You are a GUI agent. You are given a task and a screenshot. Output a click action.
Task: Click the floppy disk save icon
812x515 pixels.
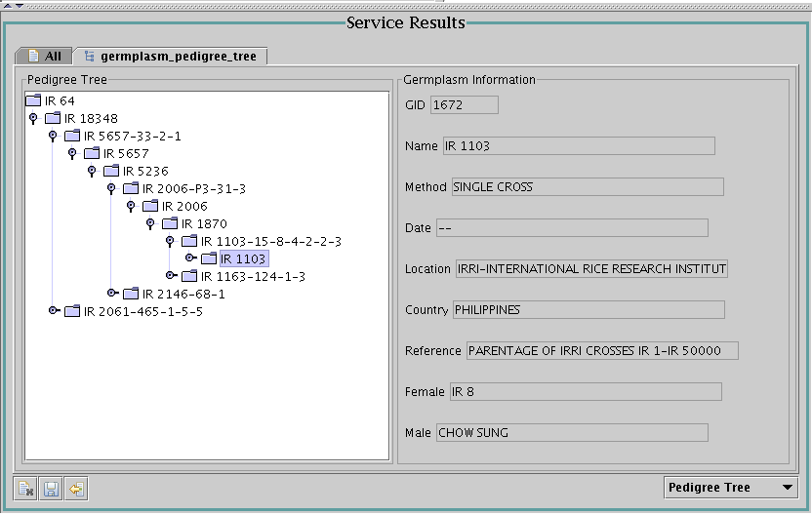tap(51, 488)
